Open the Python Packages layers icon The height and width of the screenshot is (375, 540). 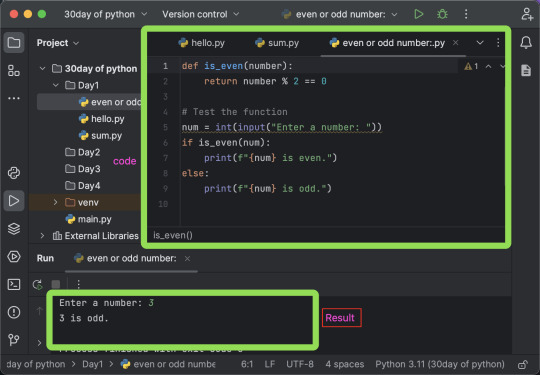point(14,229)
